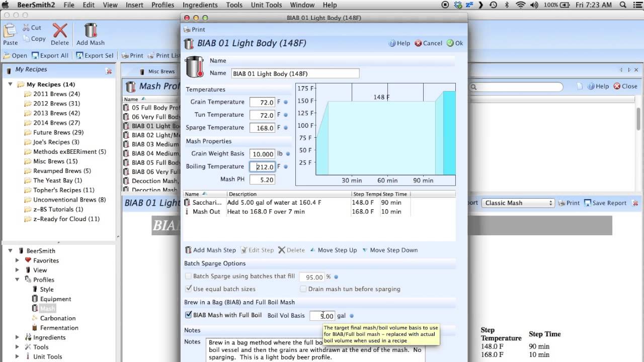This screenshot has width=644, height=362.
Task: Toggle Batch Sparge using batches that fill checkbox
Action: [x=189, y=277]
